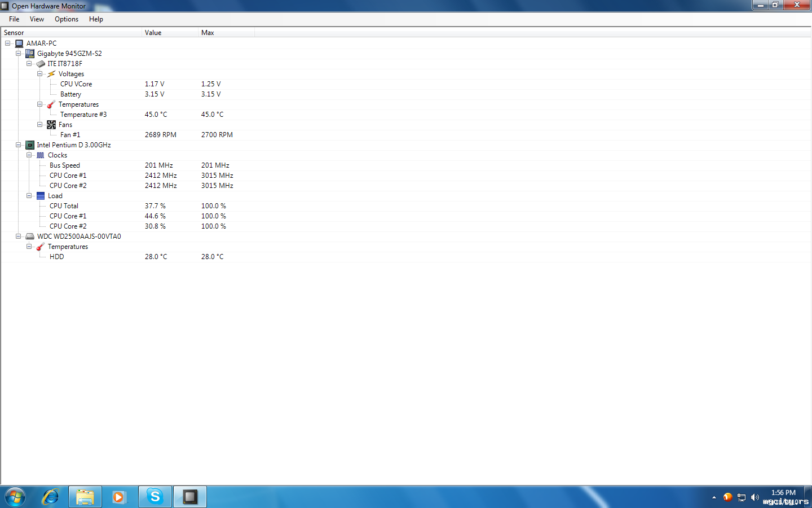Viewport: 812px width, 508px height.
Task: Collapse the Intel Pentium D node
Action: pos(19,145)
